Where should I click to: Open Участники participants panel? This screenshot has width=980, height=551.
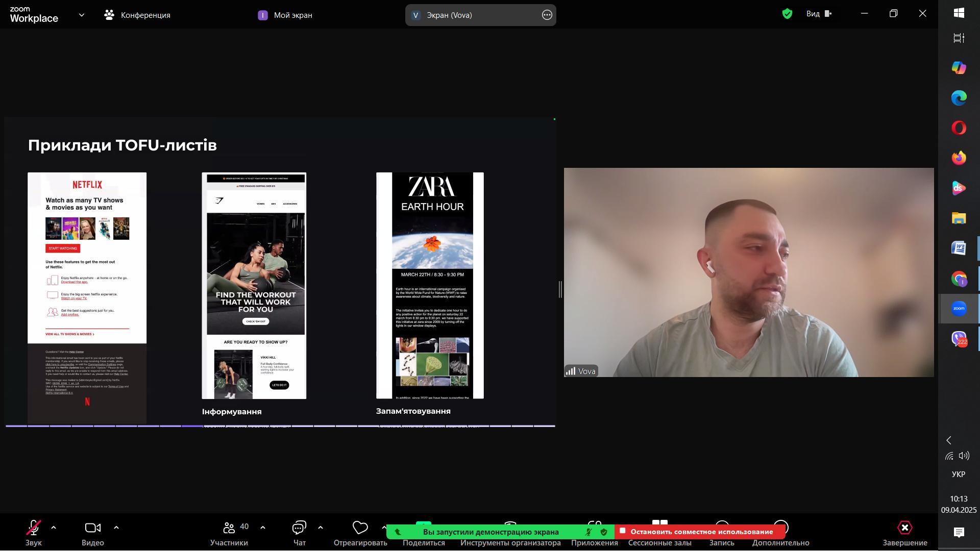click(229, 528)
